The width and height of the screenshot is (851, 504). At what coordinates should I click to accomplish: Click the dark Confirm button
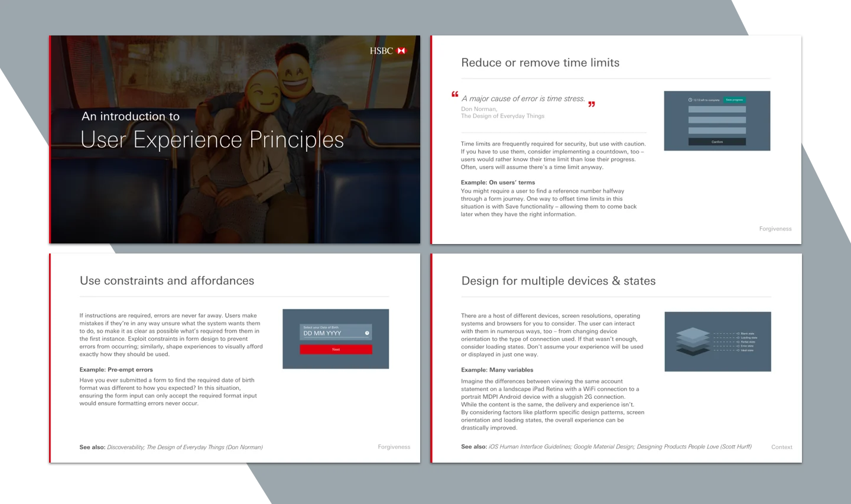point(717,142)
